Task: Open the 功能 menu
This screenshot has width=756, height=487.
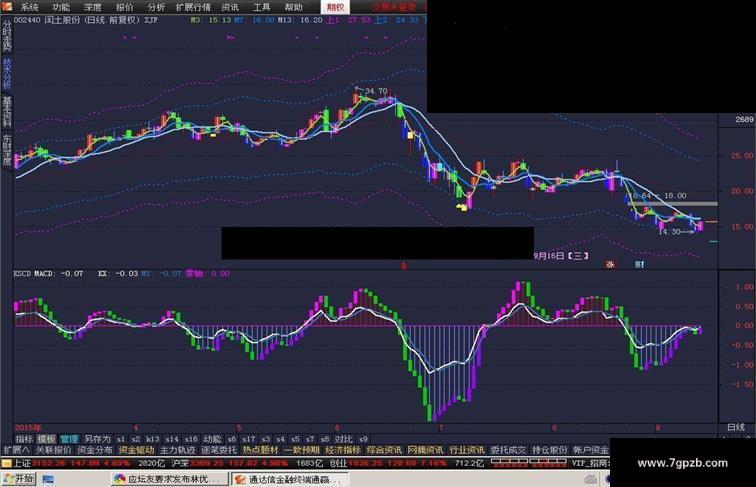Action: pyautogui.click(x=61, y=7)
